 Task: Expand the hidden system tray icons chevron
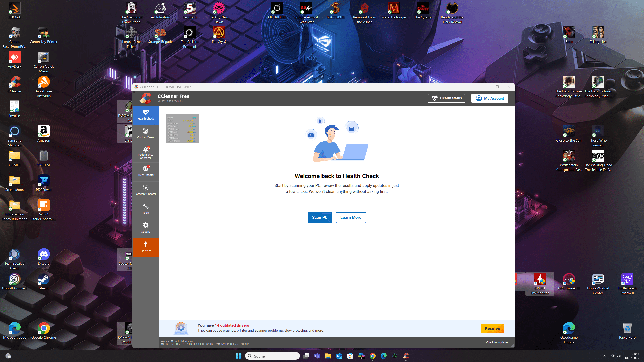[604, 356]
